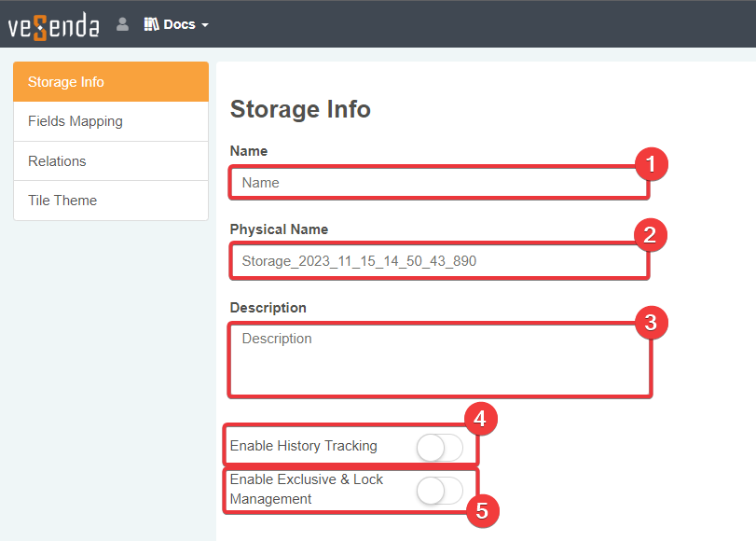Click the Enable History Tracking label text
Screen dimensions: 756x541
click(303, 446)
